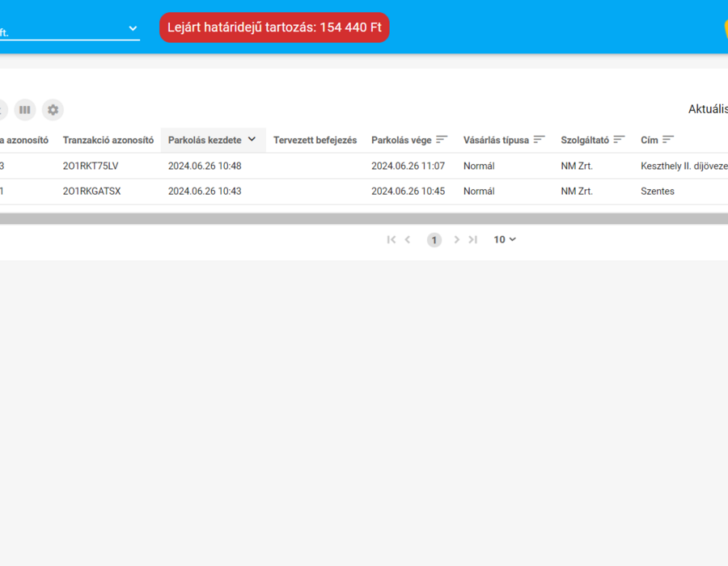Click Normál in the 2O1RKGATSX row
This screenshot has height=566, width=728.
coord(479,191)
